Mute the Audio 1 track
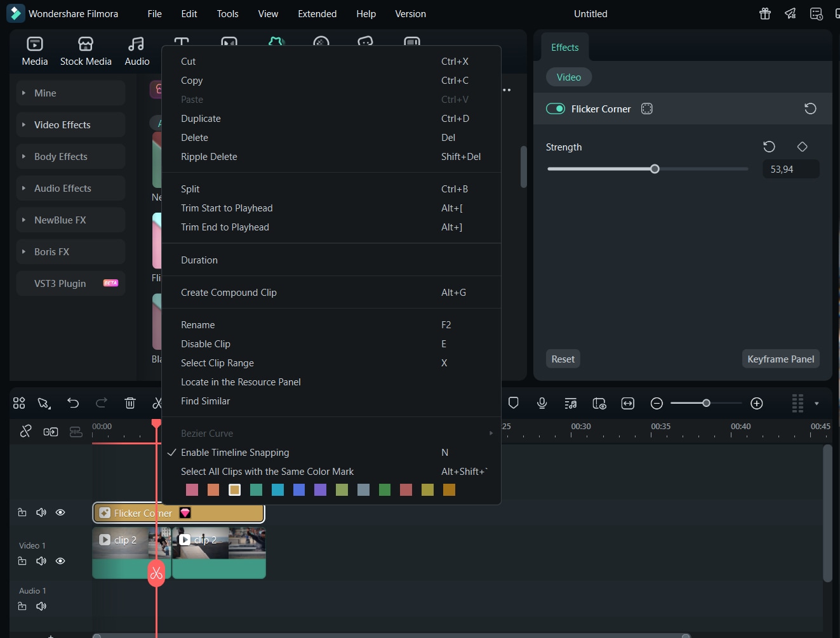840x638 pixels. (41, 606)
